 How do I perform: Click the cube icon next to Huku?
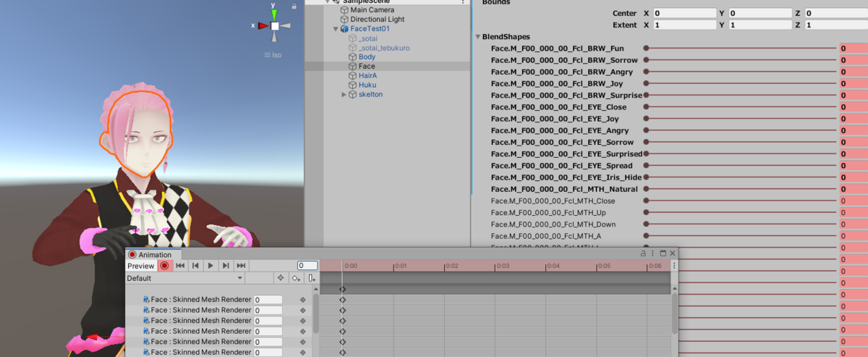353,85
